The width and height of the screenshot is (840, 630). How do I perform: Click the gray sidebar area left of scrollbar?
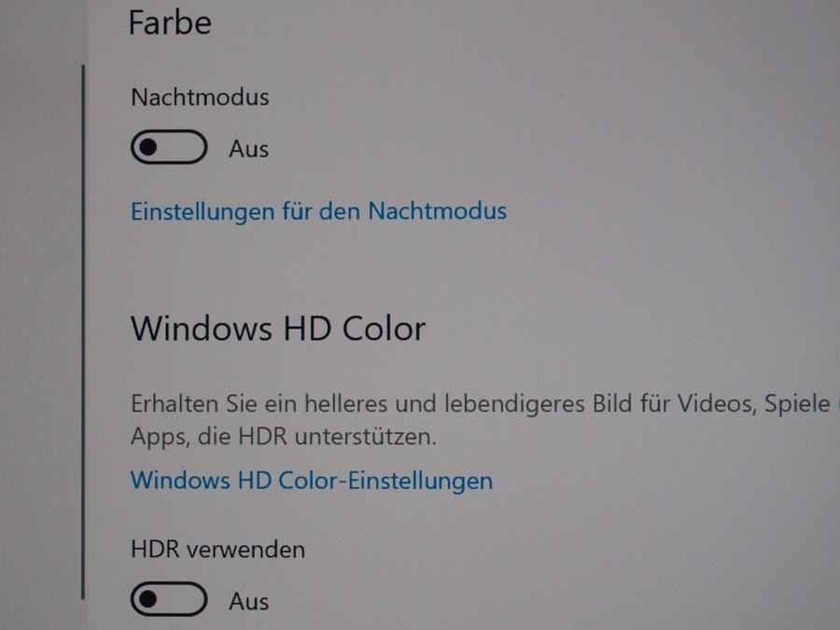[x=40, y=315]
